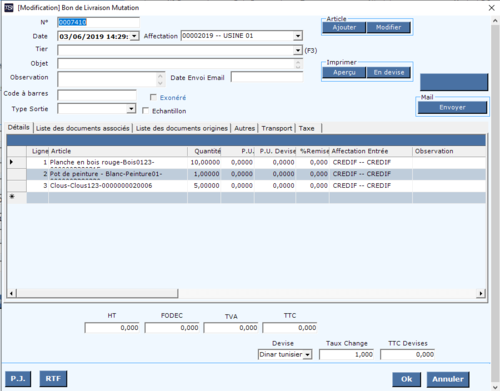Expand the Affectation USINE 01 dropdown
The width and height of the screenshot is (500, 391).
[298, 36]
